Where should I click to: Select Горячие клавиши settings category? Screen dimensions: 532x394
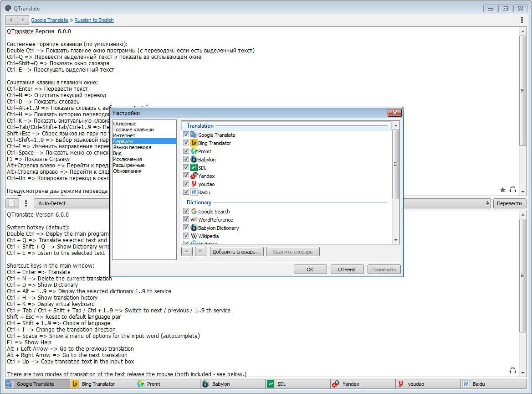(x=133, y=130)
